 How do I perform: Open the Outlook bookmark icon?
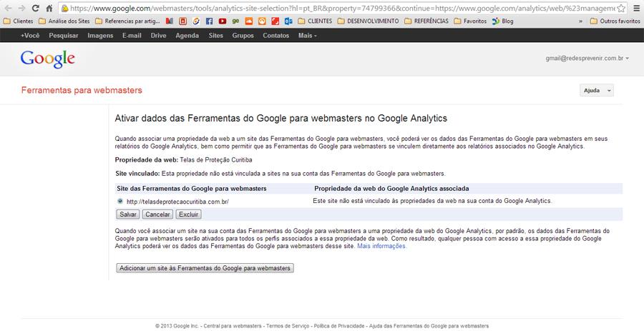(288, 21)
